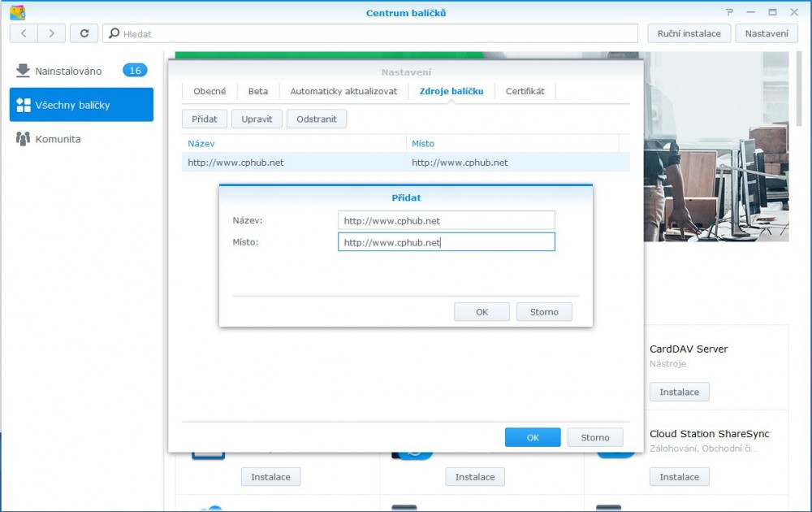Screen dimensions: 812x512
Task: Confirm the Přidat dialog with OK
Action: tap(482, 312)
